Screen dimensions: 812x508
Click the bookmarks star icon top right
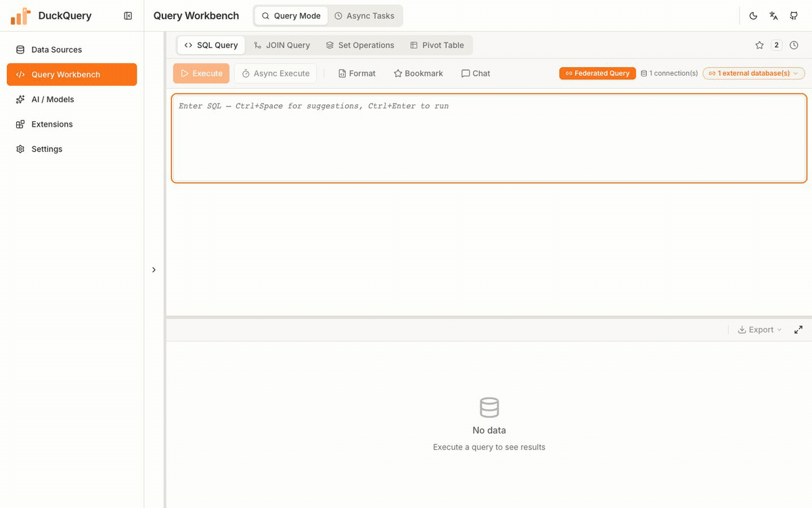759,45
